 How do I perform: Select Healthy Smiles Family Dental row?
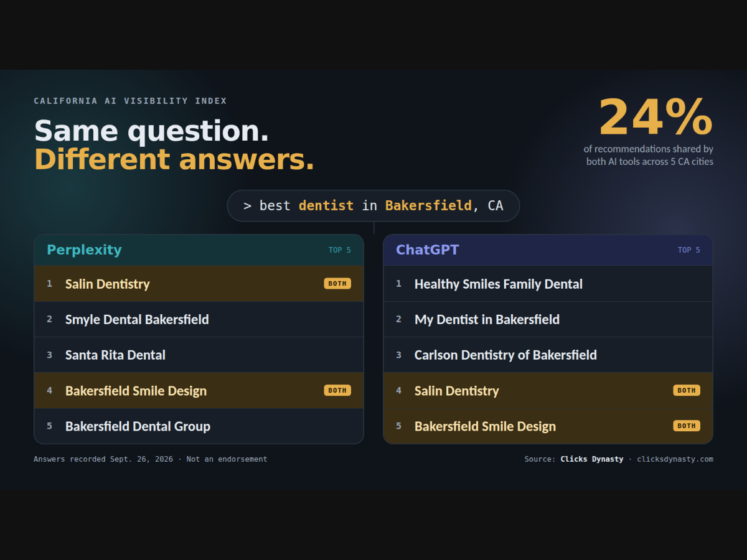548,284
